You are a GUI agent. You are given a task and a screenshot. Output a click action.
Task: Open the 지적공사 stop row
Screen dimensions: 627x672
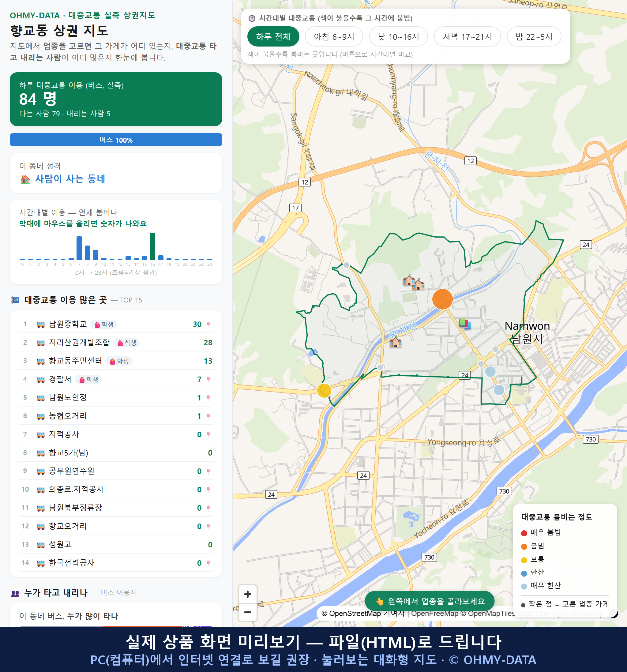click(116, 434)
